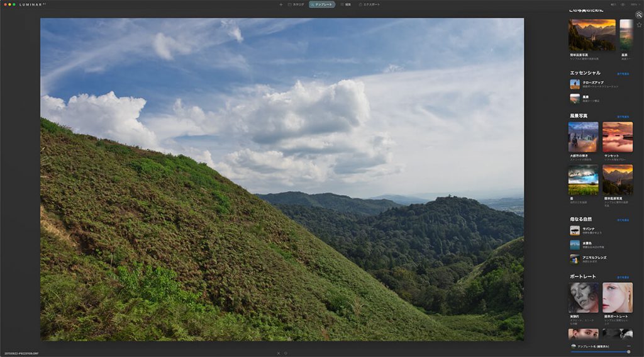644x357 pixels.
Task: Toggle the eye preview icon in top right
Action: [x=623, y=4]
